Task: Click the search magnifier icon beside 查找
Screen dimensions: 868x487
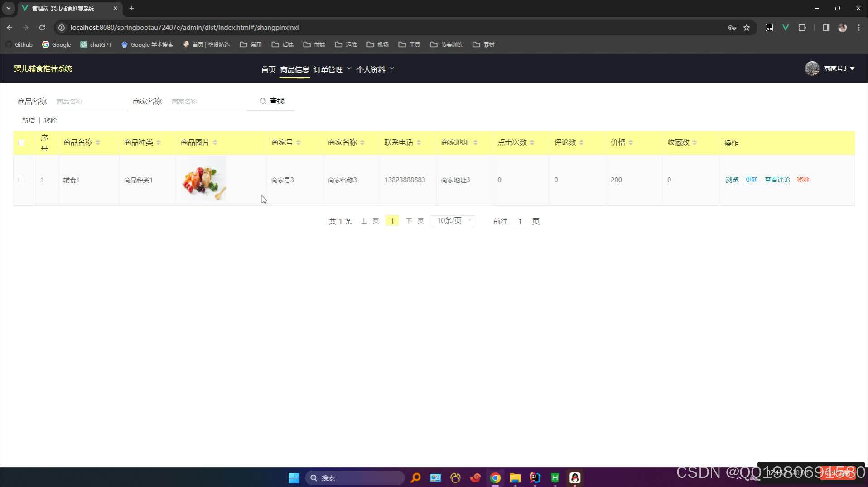Action: (x=263, y=101)
